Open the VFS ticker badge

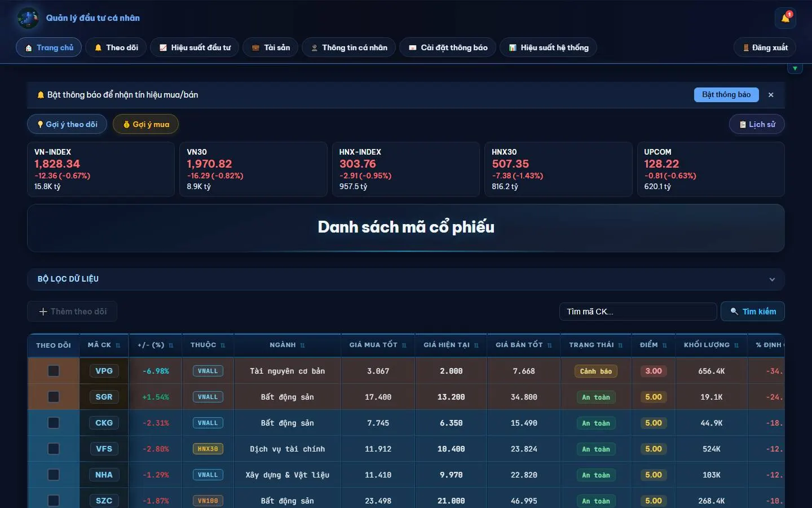point(104,449)
